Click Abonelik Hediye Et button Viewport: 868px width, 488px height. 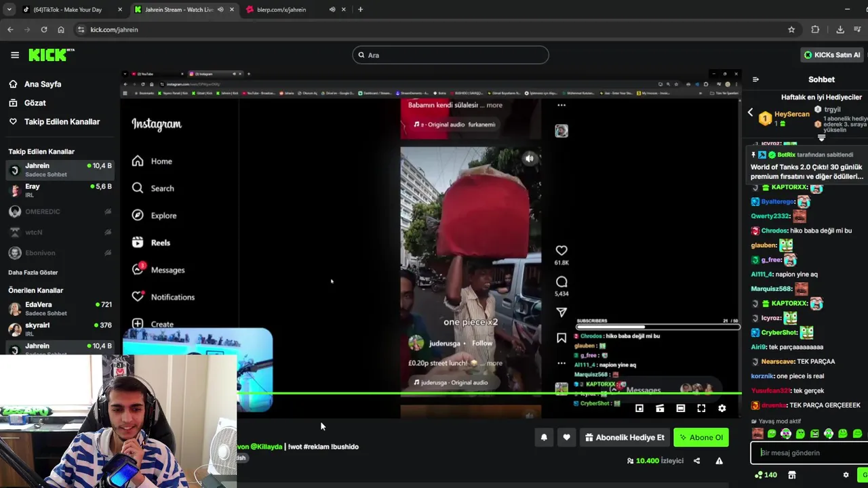(625, 438)
